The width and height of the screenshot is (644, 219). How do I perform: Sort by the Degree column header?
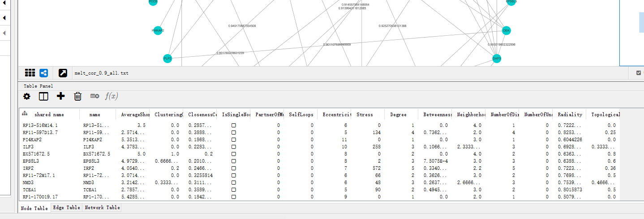pyautogui.click(x=398, y=114)
